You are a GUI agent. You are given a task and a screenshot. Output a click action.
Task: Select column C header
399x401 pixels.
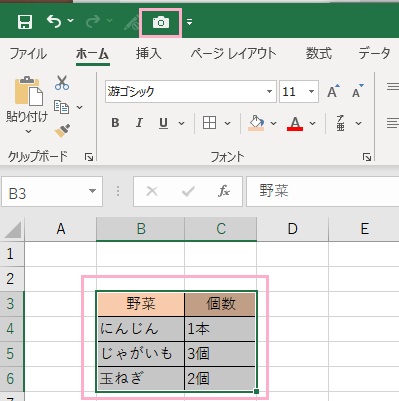pyautogui.click(x=221, y=229)
